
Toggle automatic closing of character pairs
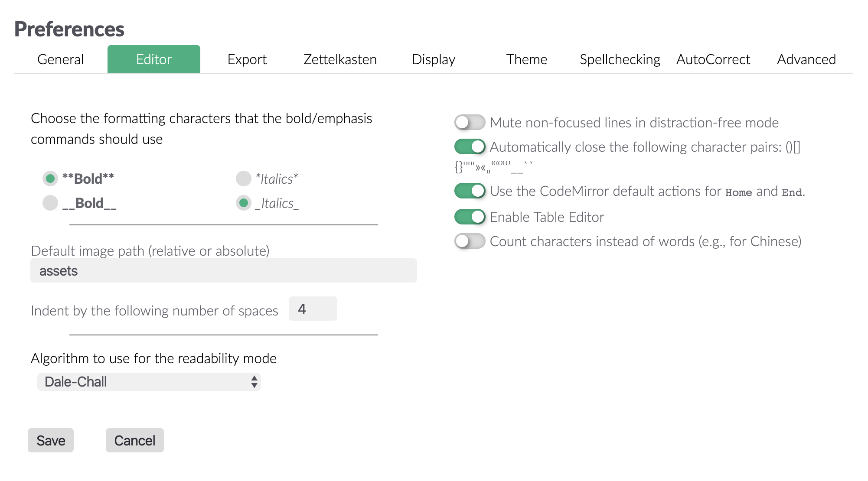pos(470,147)
